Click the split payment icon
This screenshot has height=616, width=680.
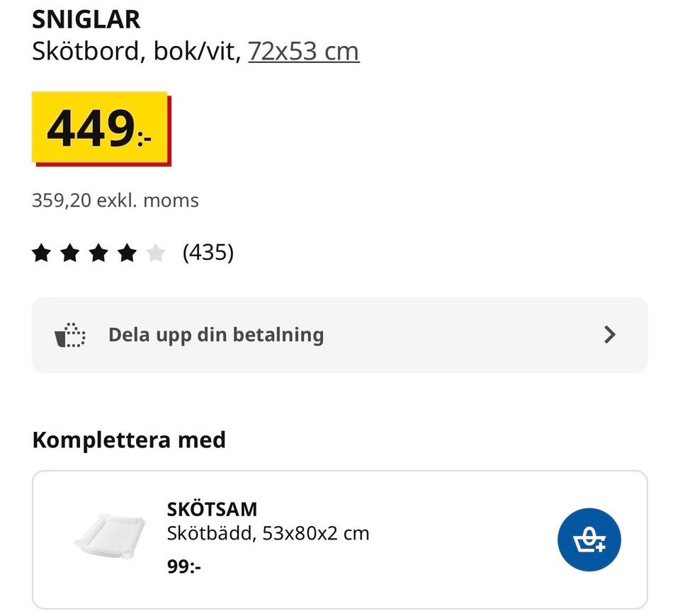click(x=70, y=335)
